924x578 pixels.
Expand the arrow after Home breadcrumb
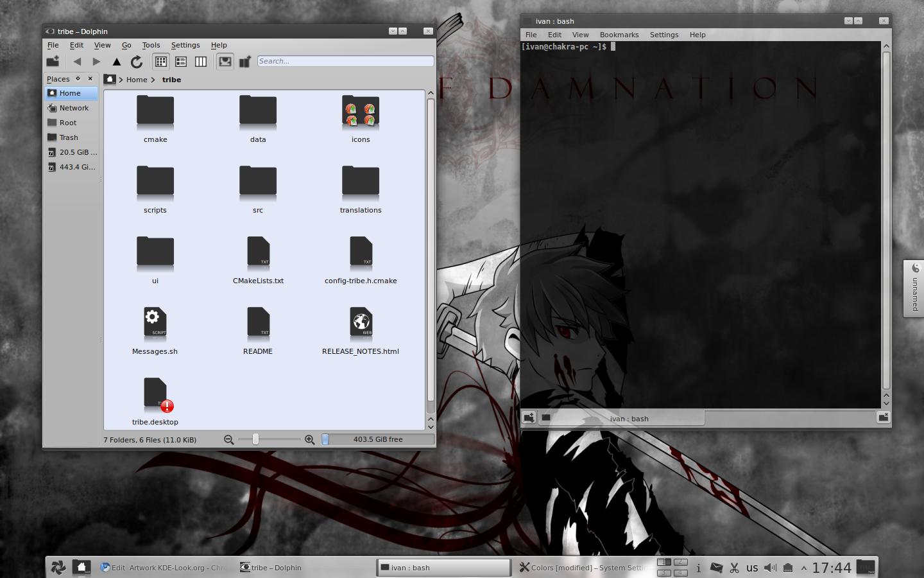(153, 80)
